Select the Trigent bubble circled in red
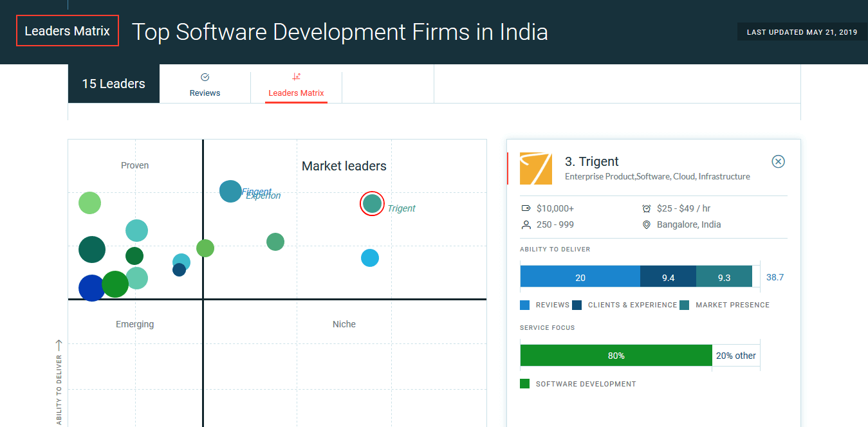 pos(372,203)
